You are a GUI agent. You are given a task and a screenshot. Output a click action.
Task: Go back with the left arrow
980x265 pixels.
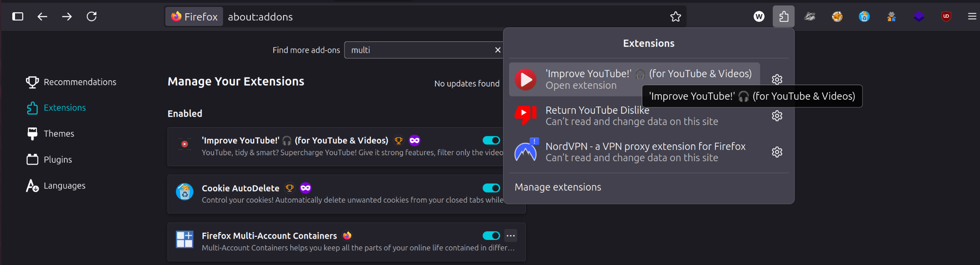pos(42,17)
